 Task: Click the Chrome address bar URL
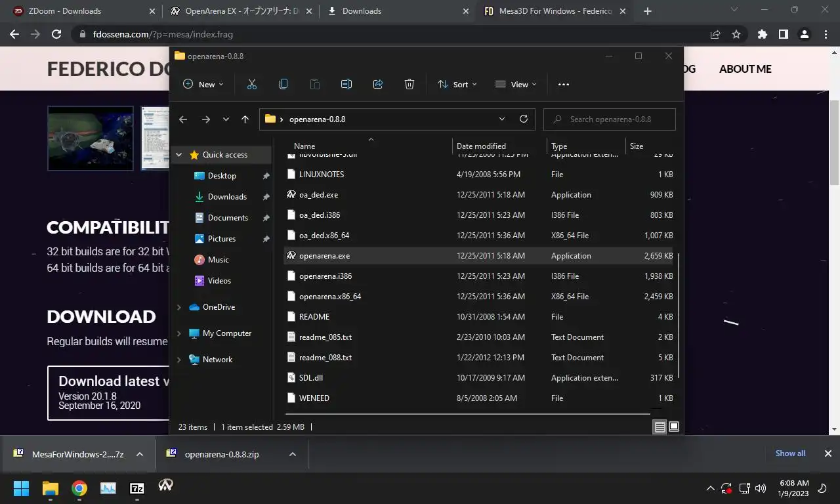(163, 34)
